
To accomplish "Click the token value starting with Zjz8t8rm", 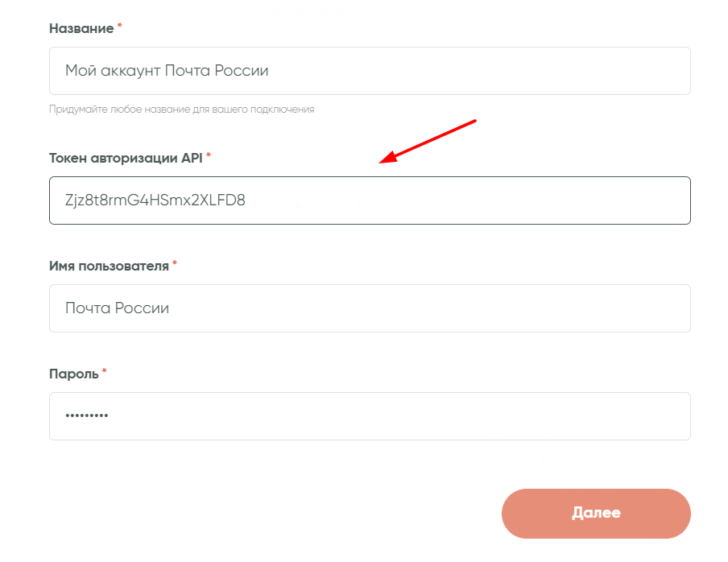I will click(155, 200).
